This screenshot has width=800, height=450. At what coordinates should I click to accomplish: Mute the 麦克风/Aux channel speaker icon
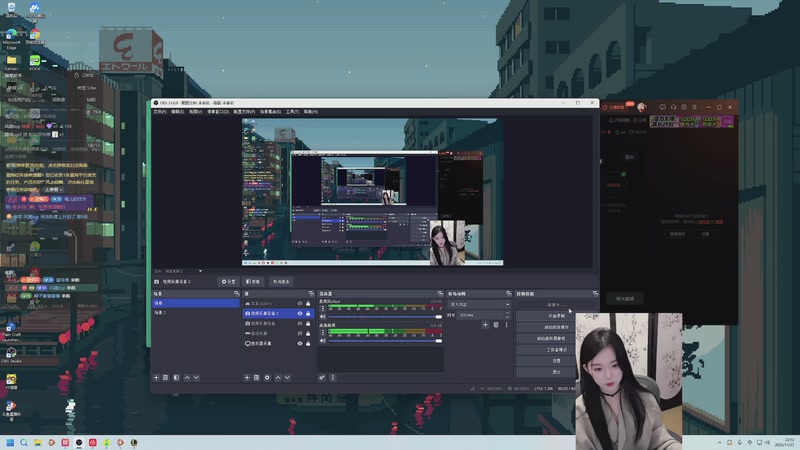click(322, 317)
